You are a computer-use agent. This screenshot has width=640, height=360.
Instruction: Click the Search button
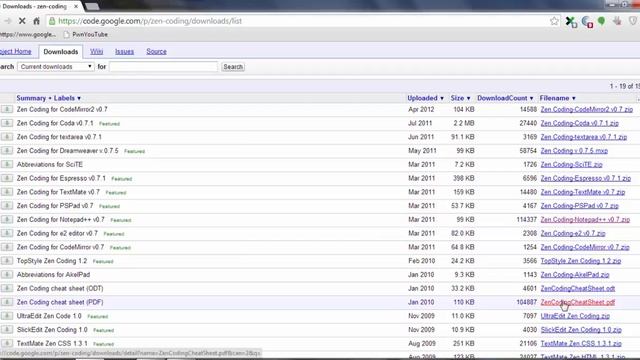[x=233, y=67]
